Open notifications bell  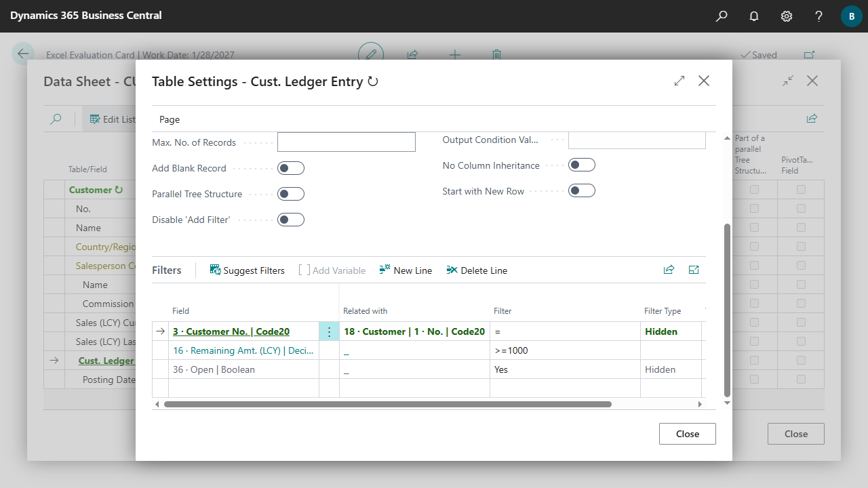754,16
